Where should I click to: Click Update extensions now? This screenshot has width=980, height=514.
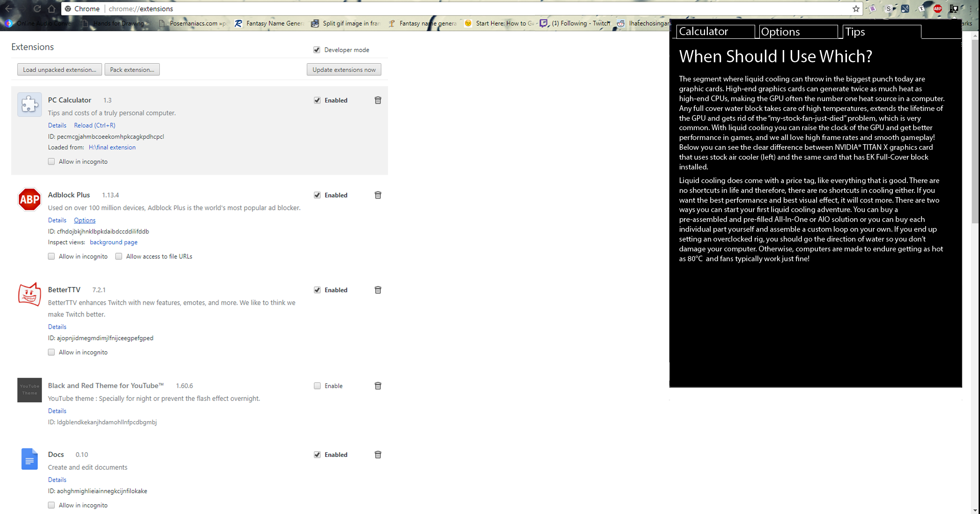pyautogui.click(x=344, y=70)
